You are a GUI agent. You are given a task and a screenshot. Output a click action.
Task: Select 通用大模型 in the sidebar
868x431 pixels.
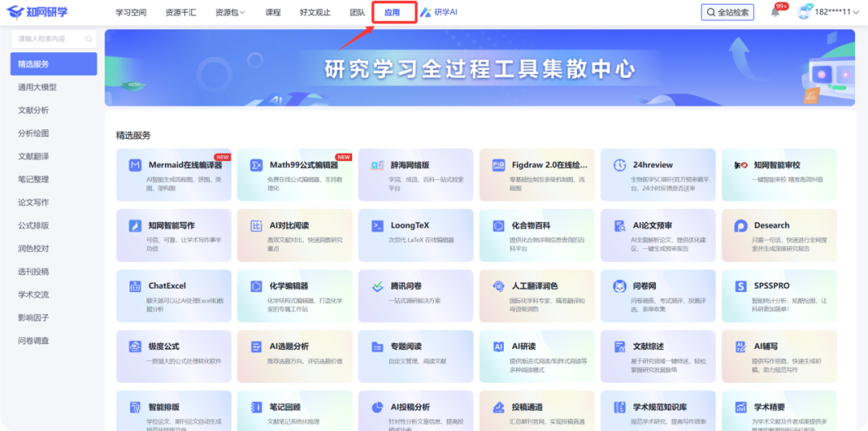coord(38,87)
